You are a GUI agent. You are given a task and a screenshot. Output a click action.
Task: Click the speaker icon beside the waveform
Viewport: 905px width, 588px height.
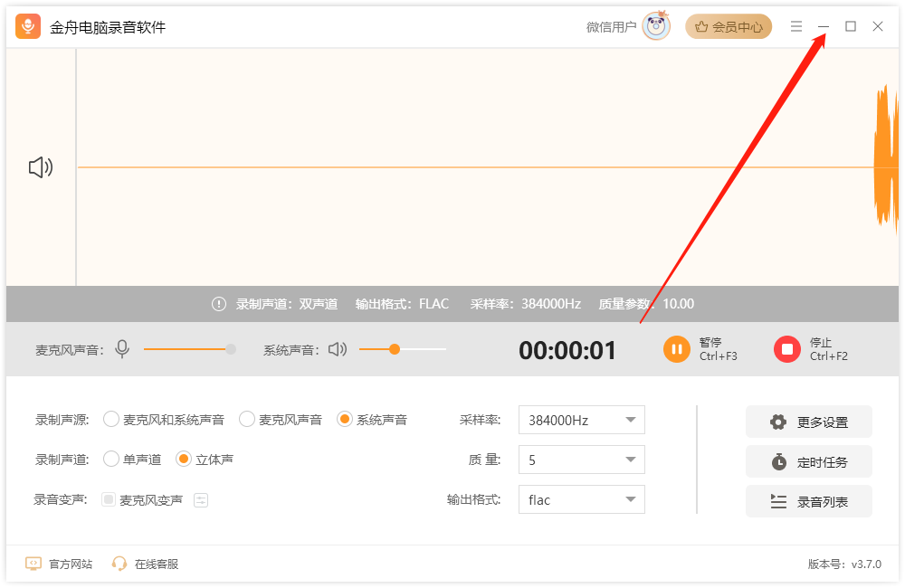click(x=40, y=166)
